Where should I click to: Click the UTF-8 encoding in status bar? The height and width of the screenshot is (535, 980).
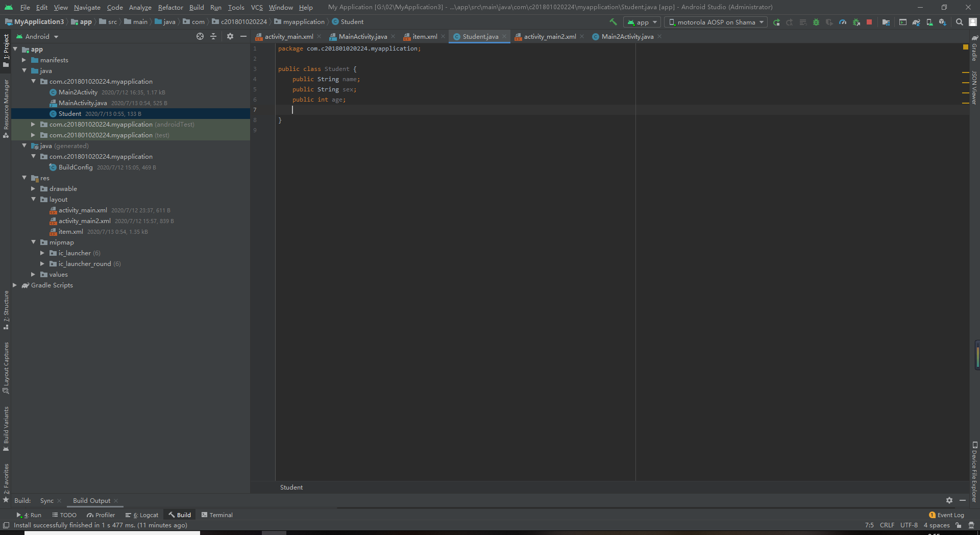909,525
